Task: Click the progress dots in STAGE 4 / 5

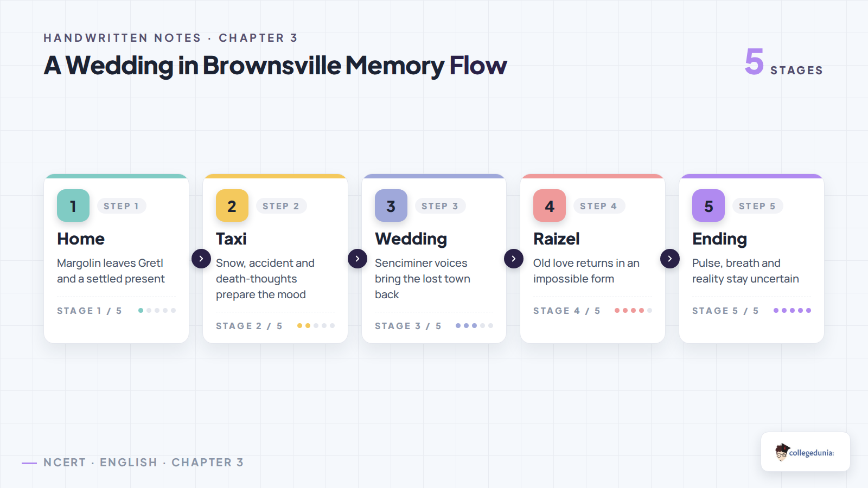Action: coord(633,311)
